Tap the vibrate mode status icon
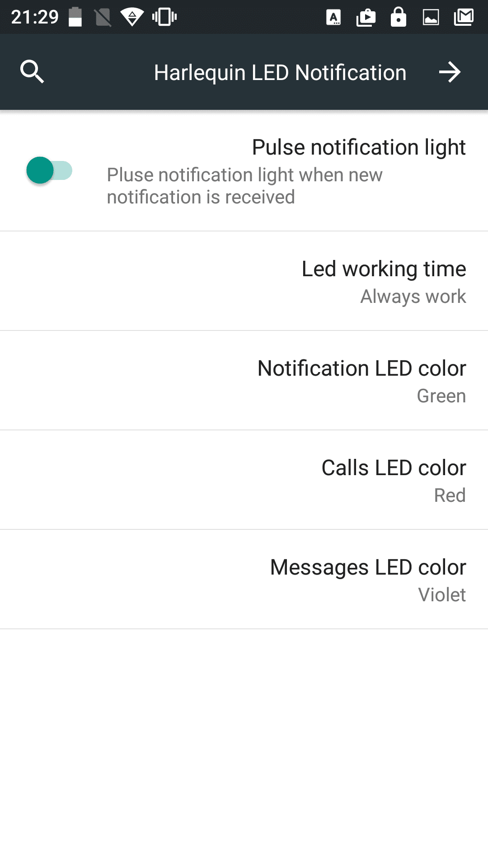 click(x=164, y=17)
